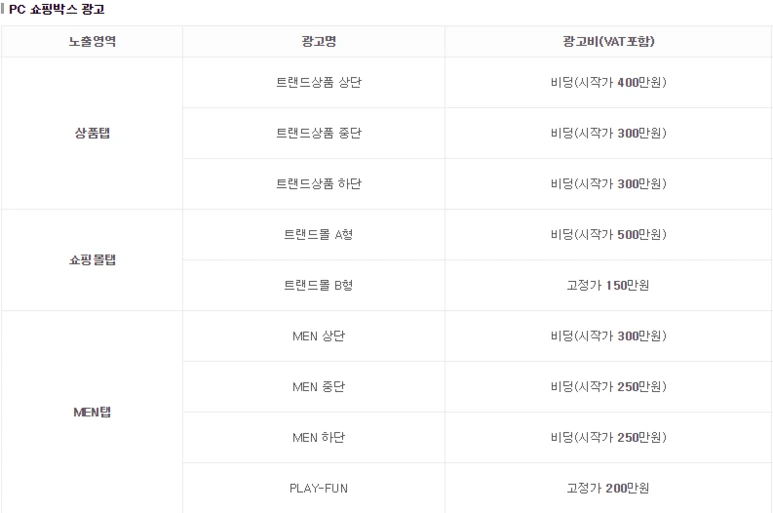The image size is (773, 513).
Task: Click the 트랜드상품 중단 ad name
Action: point(318,133)
